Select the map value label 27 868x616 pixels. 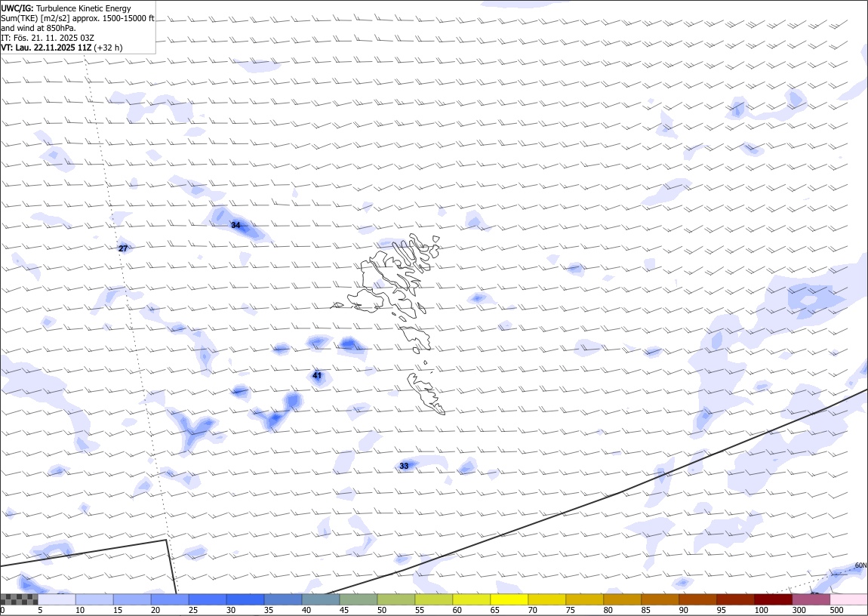pyautogui.click(x=123, y=248)
